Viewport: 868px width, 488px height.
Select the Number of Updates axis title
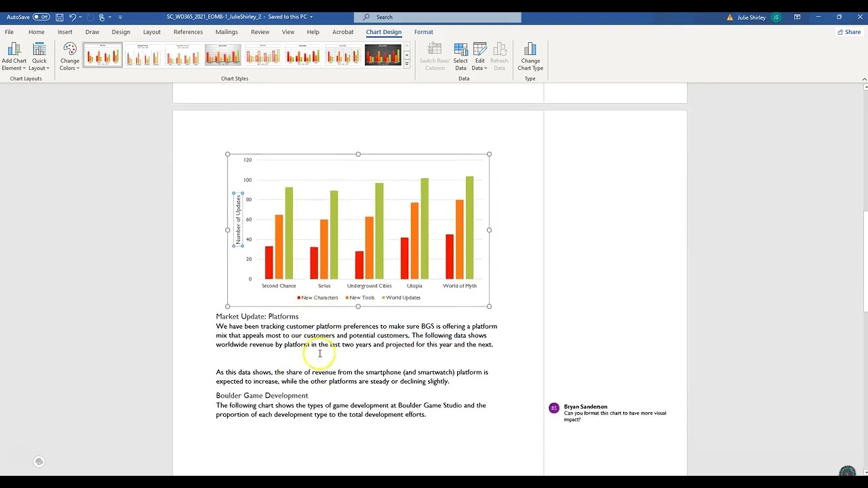[x=238, y=220]
